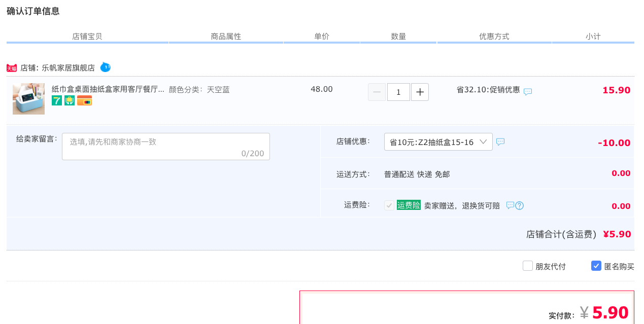Check the 朋友代付 checkbox

coord(528,266)
